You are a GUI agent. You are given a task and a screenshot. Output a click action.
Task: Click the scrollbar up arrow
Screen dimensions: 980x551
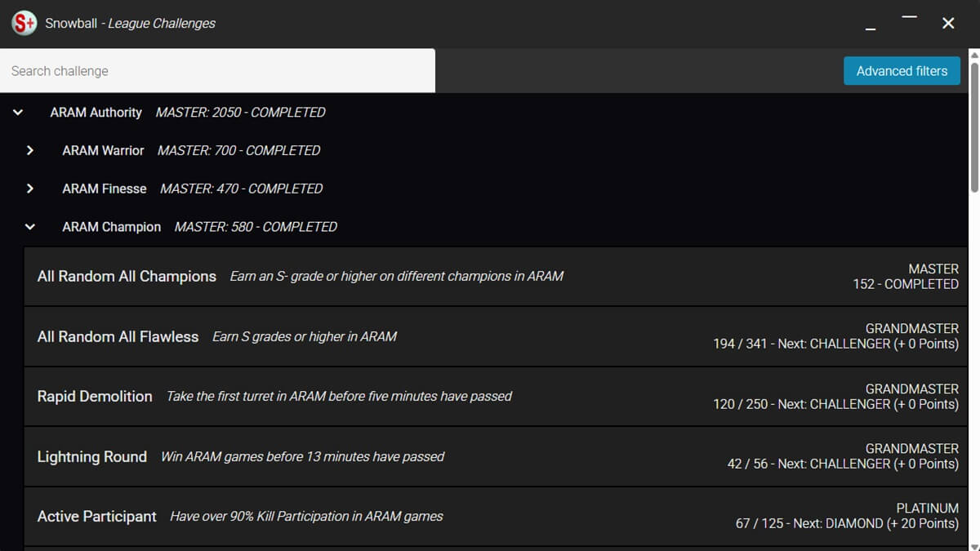click(973, 54)
